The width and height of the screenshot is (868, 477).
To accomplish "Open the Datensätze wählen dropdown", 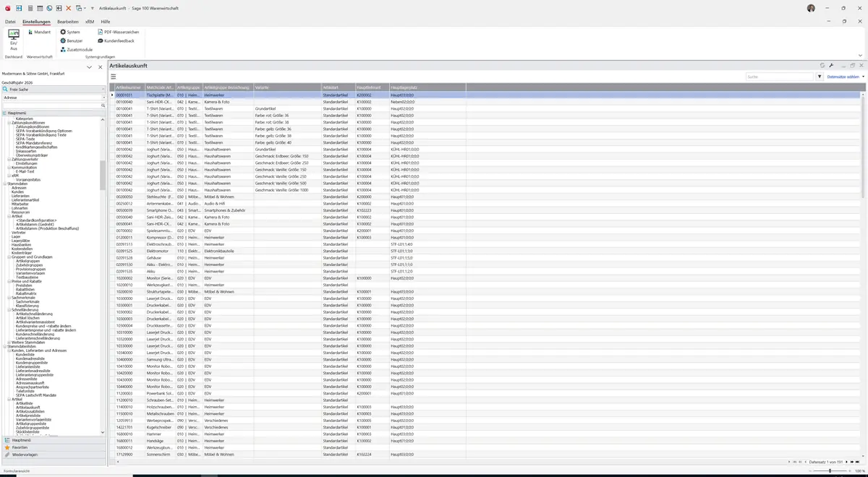I will click(x=844, y=77).
